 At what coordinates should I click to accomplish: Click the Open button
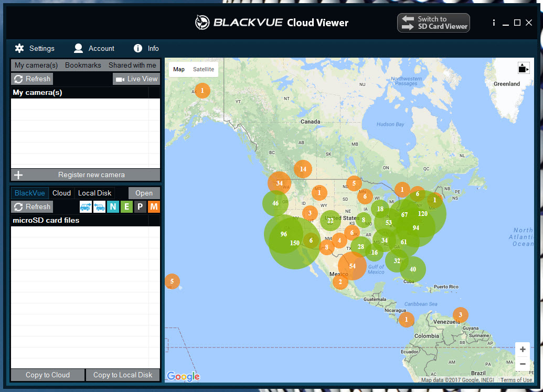144,193
